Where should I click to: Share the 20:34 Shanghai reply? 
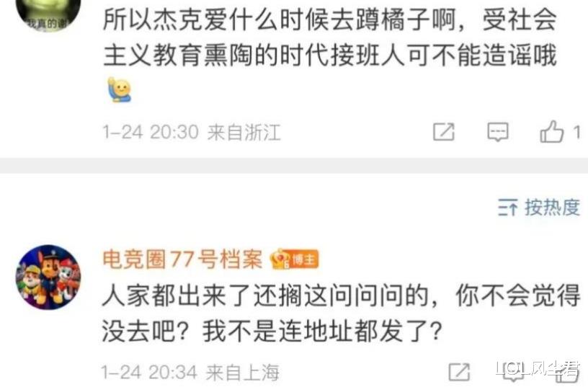(x=460, y=373)
